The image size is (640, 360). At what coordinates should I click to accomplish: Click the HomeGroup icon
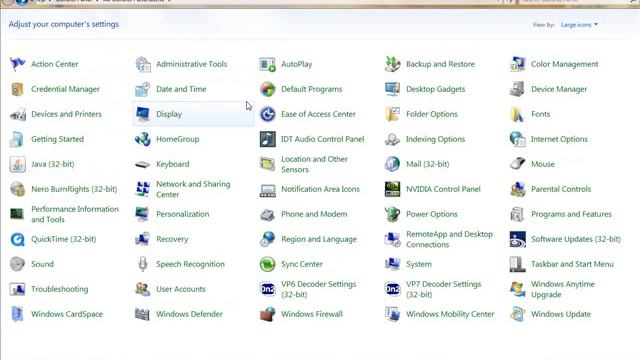click(x=142, y=139)
